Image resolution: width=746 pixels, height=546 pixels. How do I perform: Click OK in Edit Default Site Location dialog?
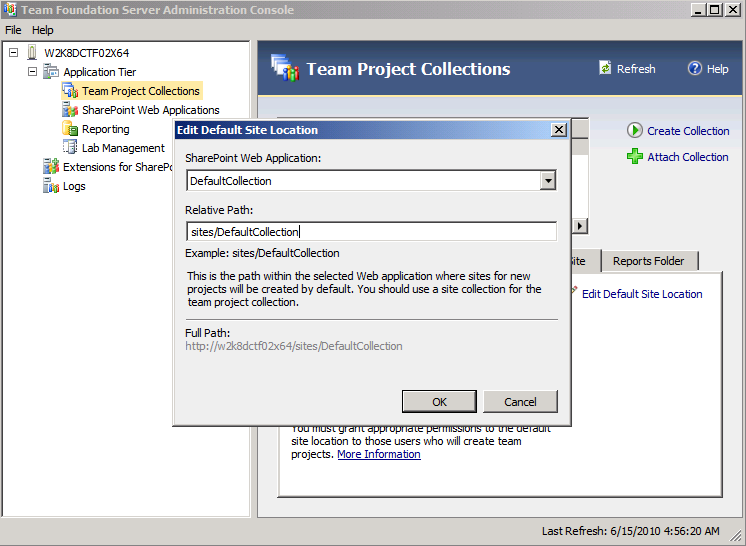tap(439, 402)
